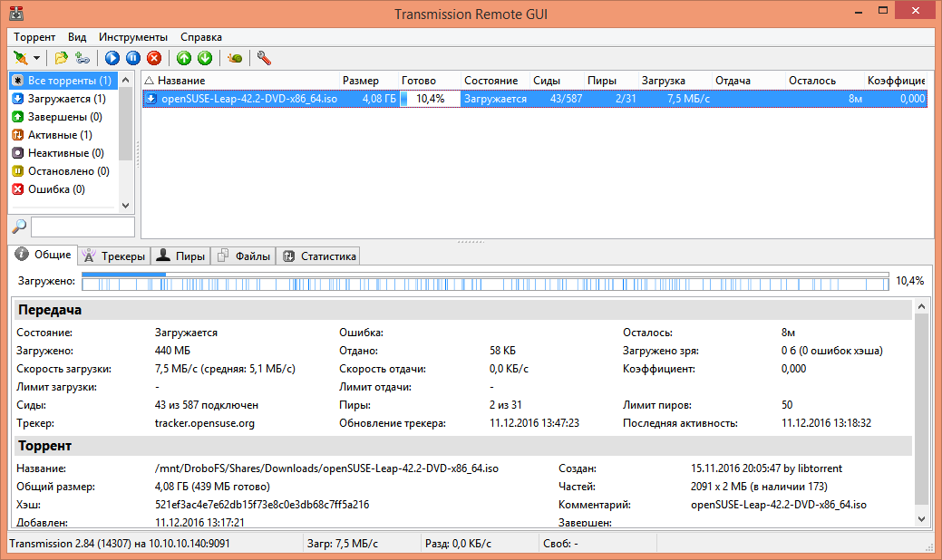This screenshot has width=942, height=560.
Task: Sort by the Готово column header
Action: pyautogui.click(x=430, y=81)
